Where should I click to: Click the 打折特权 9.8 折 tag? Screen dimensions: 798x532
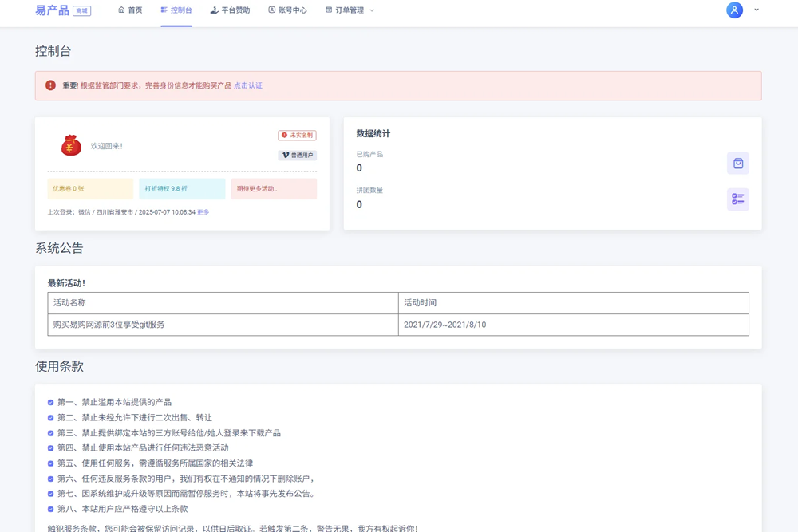[x=182, y=189]
